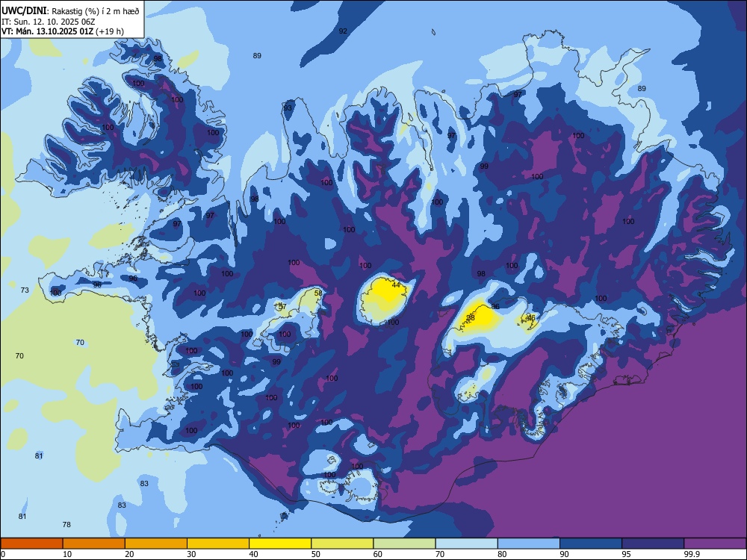Click the '57' humidity value on the map
747x560 pixels.
point(282,307)
